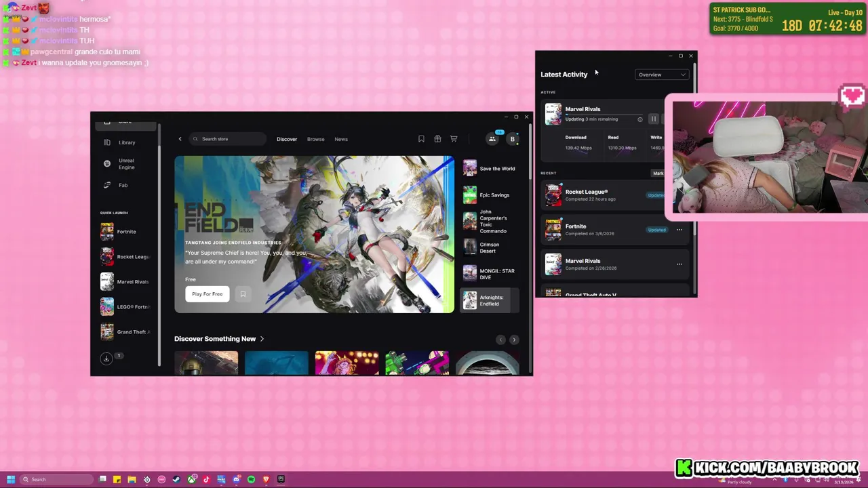The height and width of the screenshot is (488, 868).
Task: Expand Discover Something New section
Action: pos(219,339)
